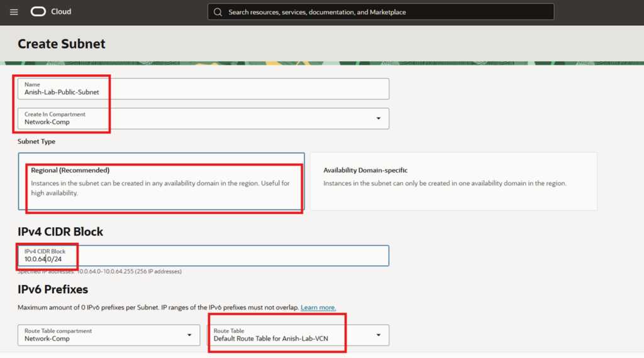Click the Route Table dropdown arrow
The height and width of the screenshot is (358, 644).
pos(379,335)
